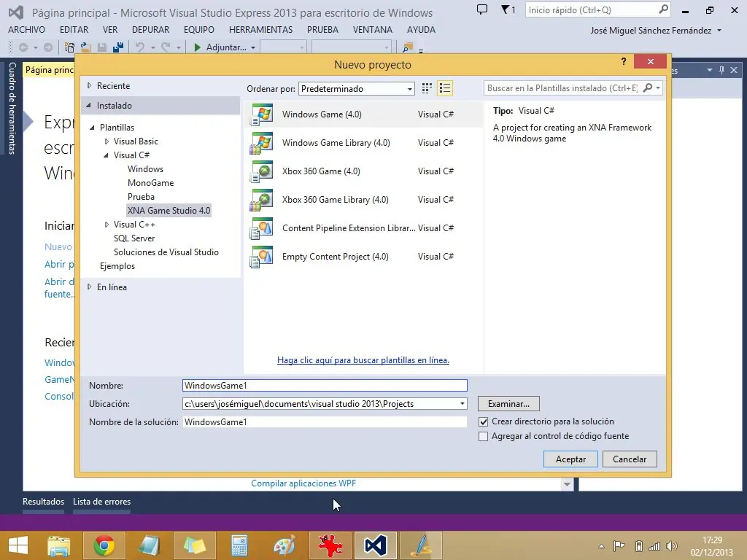Click the feedback speech bubble icon
The height and width of the screenshot is (560, 747).
481,10
